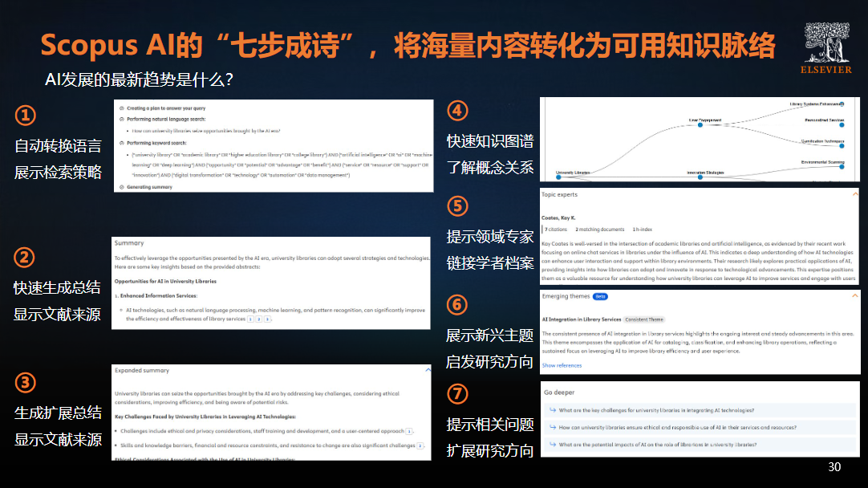The width and height of the screenshot is (868, 488).
Task: Select the Innovation Strategies node
Action: 700,177
